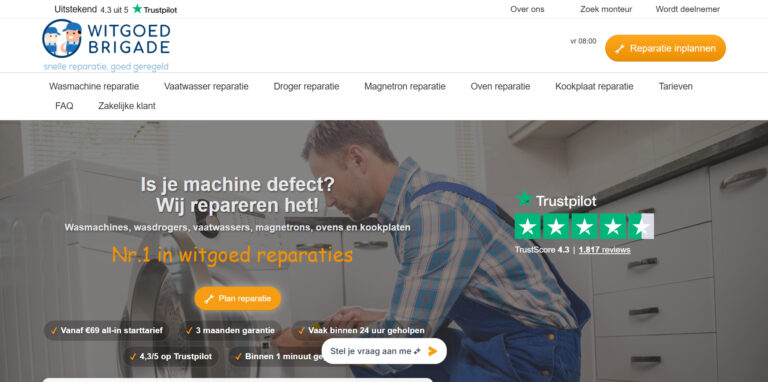Click the Vaak binnen 24 uur geholpen badge

(x=361, y=331)
